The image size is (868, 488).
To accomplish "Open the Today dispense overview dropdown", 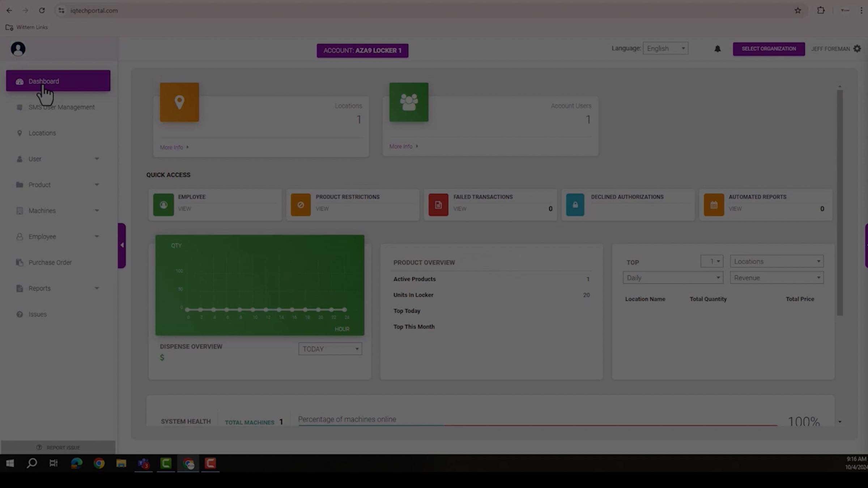I will point(330,349).
